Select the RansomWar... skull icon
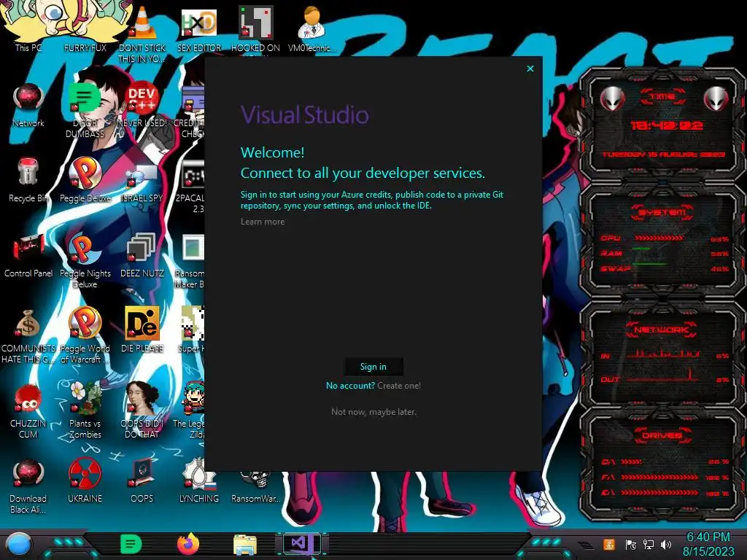Image resolution: width=747 pixels, height=560 pixels. click(x=256, y=486)
